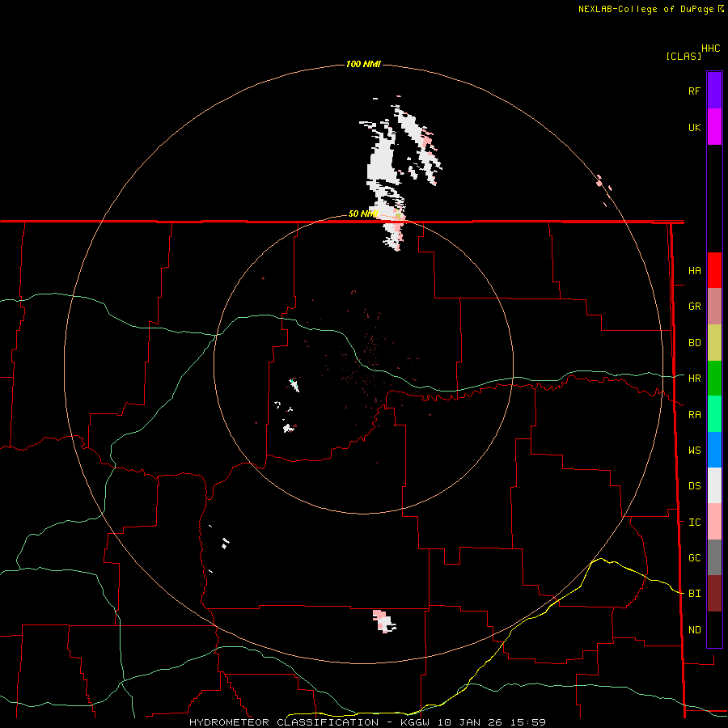Click the HA red legend swatch
Screen dimensions: 728x728
click(x=714, y=270)
